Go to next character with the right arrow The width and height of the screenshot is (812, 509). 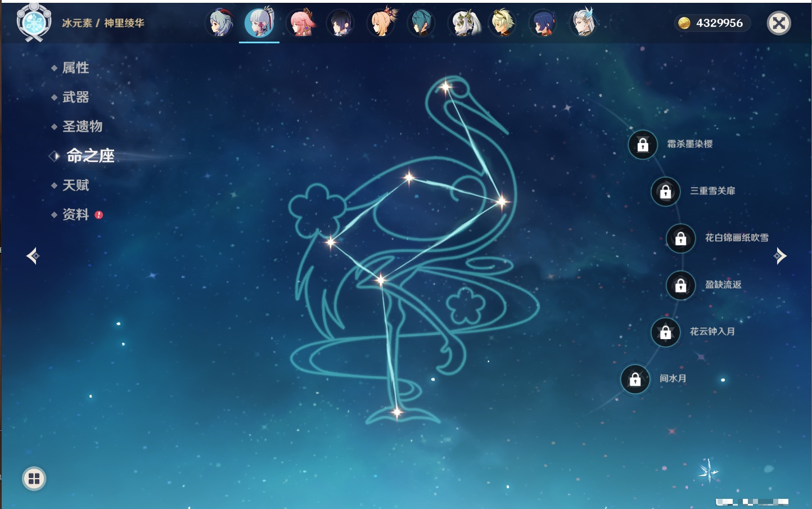[780, 256]
